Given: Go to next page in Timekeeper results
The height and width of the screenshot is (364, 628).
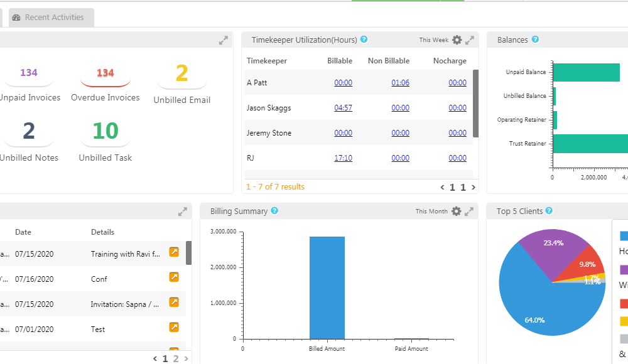Looking at the screenshot, I should tap(474, 187).
